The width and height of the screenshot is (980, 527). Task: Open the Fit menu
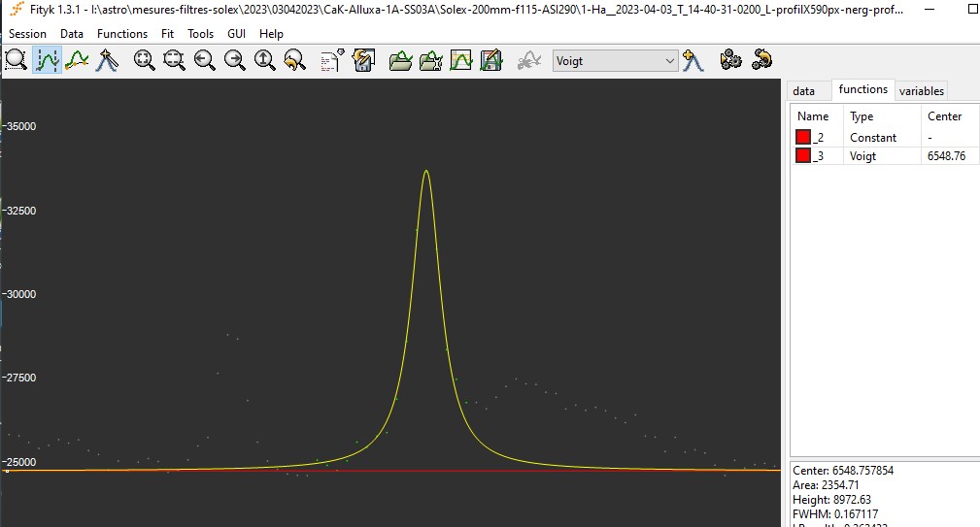click(167, 34)
